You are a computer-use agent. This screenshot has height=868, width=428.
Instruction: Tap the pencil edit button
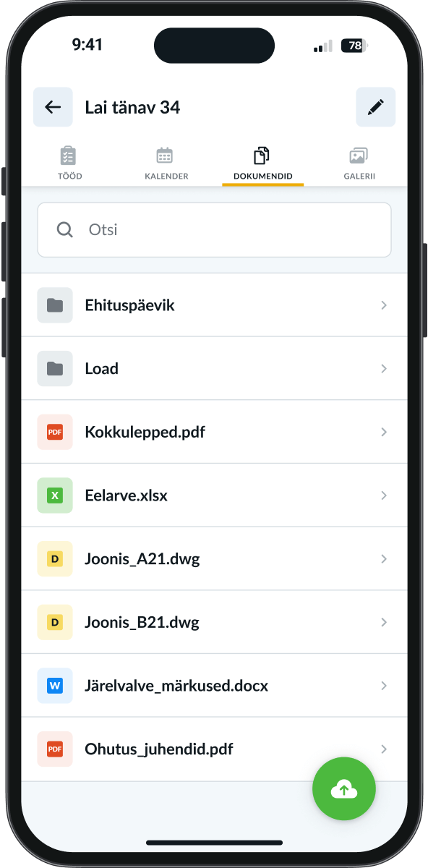pyautogui.click(x=375, y=107)
